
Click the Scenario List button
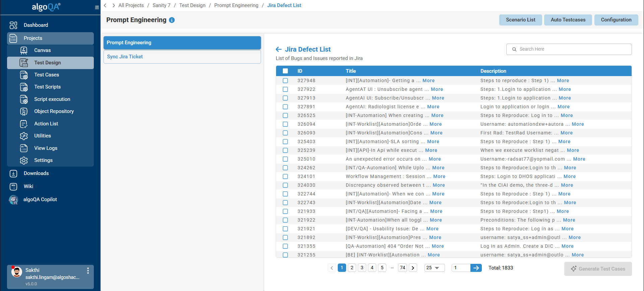point(521,20)
